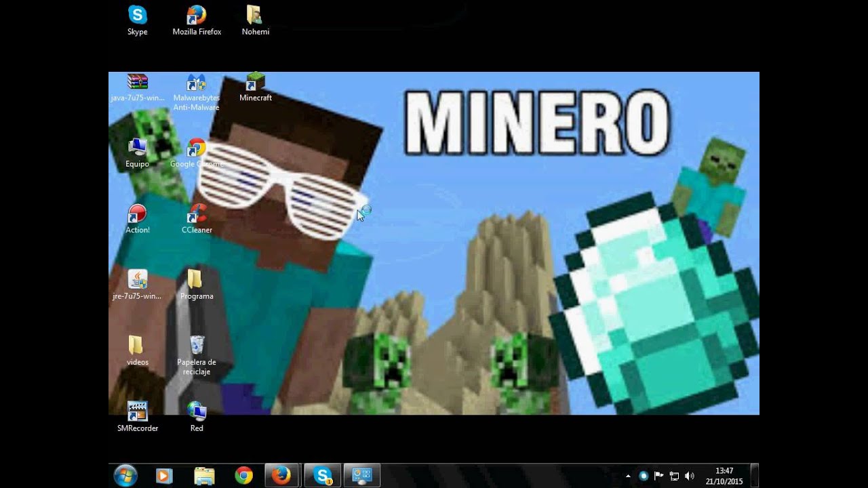Open Papelera de reciclaje
The height and width of the screenshot is (488, 868).
tap(197, 356)
